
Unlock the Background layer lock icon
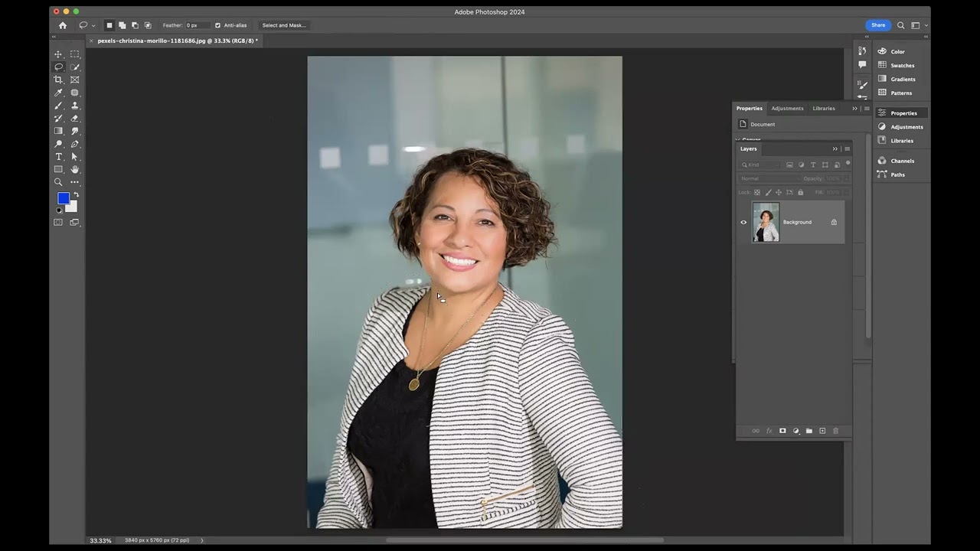point(834,223)
